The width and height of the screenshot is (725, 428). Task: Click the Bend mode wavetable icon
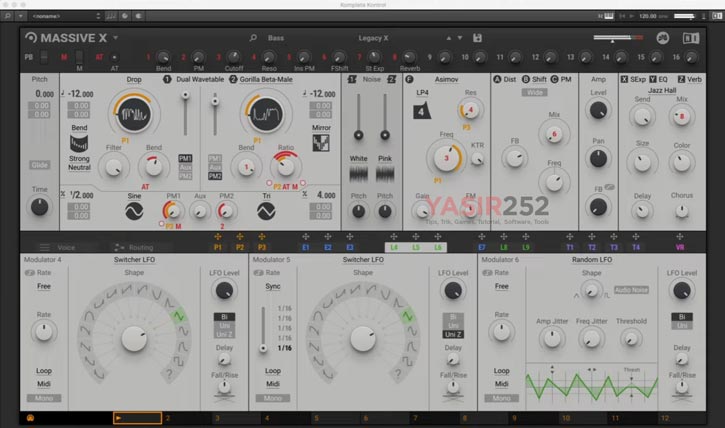coord(79,143)
